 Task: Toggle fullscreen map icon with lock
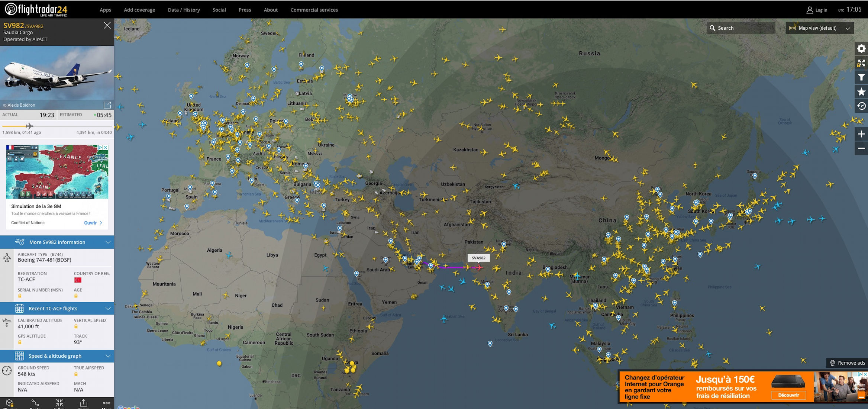pos(861,63)
